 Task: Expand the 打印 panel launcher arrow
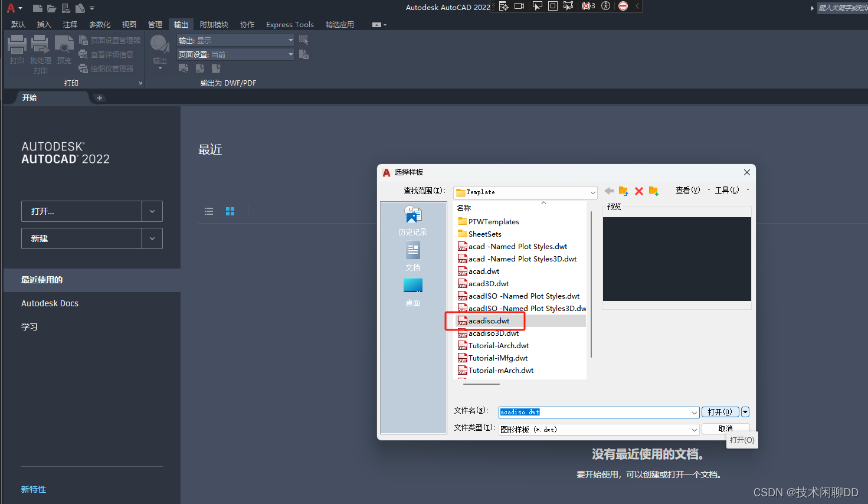coord(140,83)
